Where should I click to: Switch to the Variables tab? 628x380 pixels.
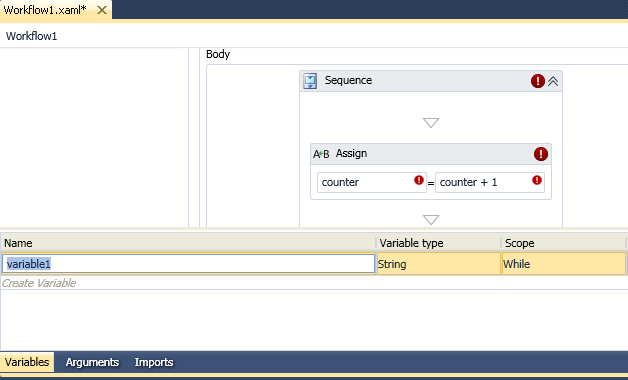pyautogui.click(x=27, y=362)
